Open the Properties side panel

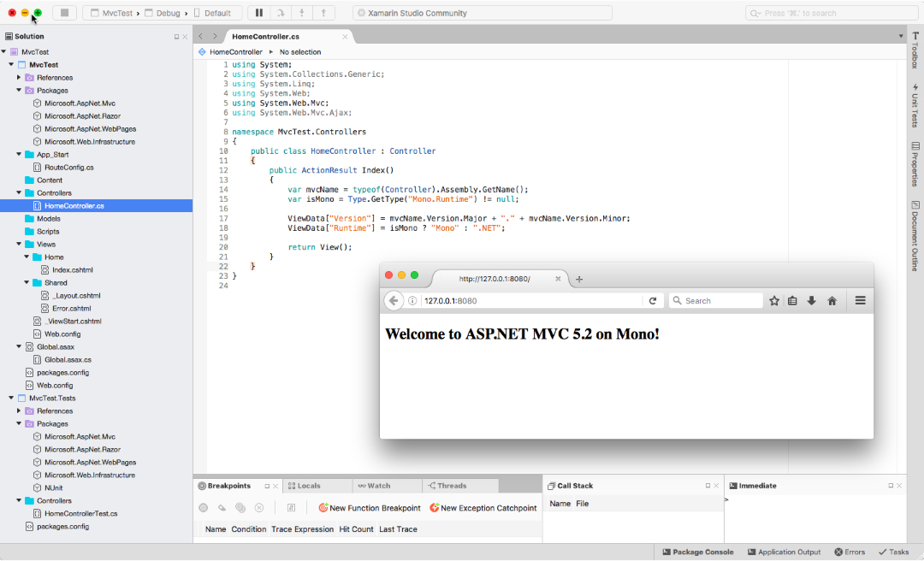point(915,164)
